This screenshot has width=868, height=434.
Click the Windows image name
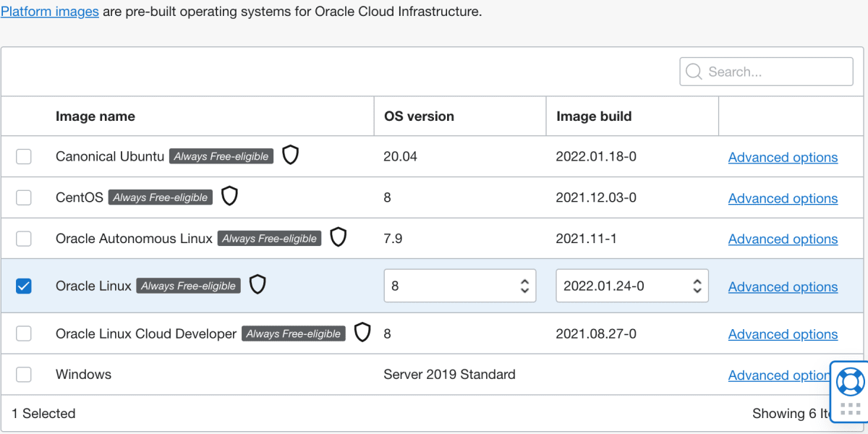pyautogui.click(x=83, y=375)
